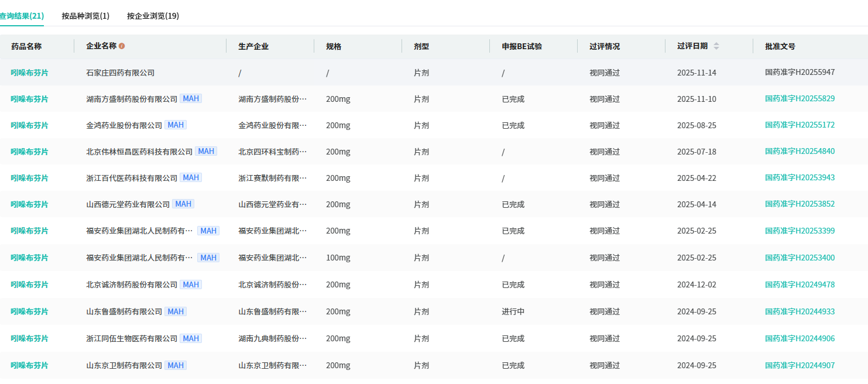Click MAH tag beside 浙江同伍生物医药有限公司
This screenshot has width=868, height=384.
tap(191, 338)
